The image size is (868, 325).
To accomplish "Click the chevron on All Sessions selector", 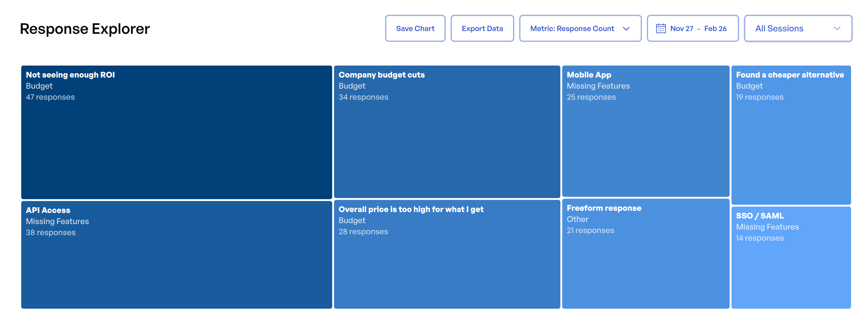I will (839, 29).
